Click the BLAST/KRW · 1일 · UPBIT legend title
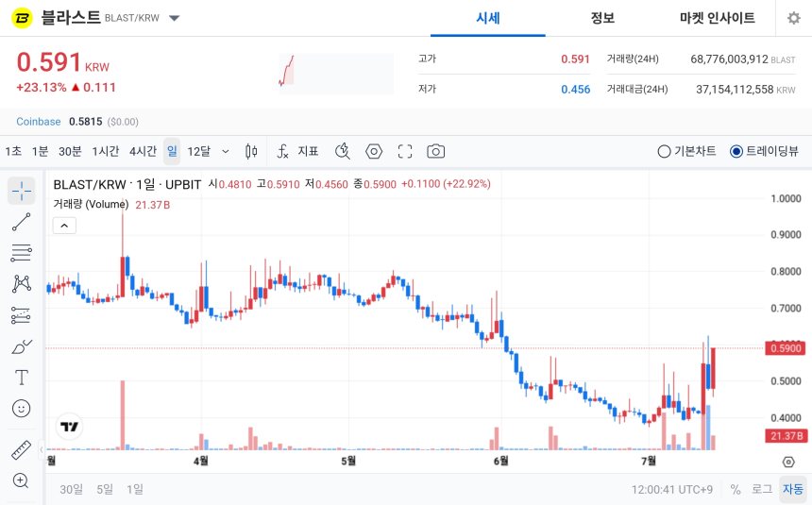This screenshot has width=812, height=505. tap(127, 184)
